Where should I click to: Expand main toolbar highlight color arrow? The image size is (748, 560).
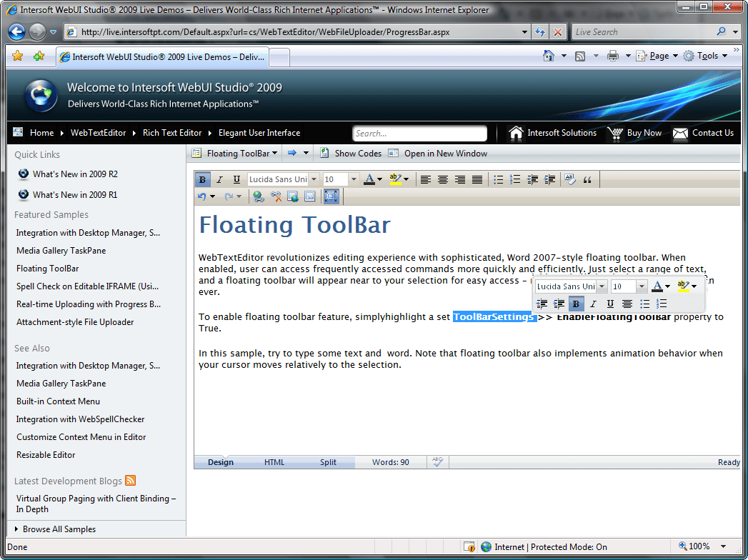pyautogui.click(x=406, y=180)
